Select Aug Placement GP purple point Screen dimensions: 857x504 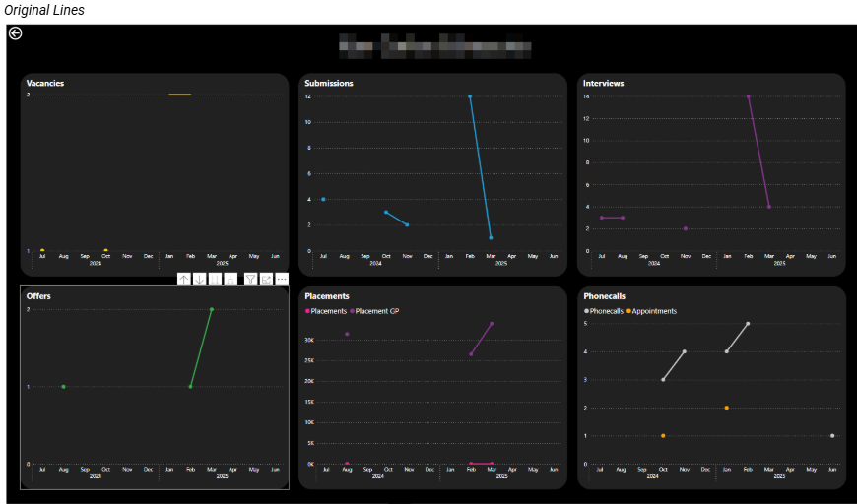coord(347,334)
